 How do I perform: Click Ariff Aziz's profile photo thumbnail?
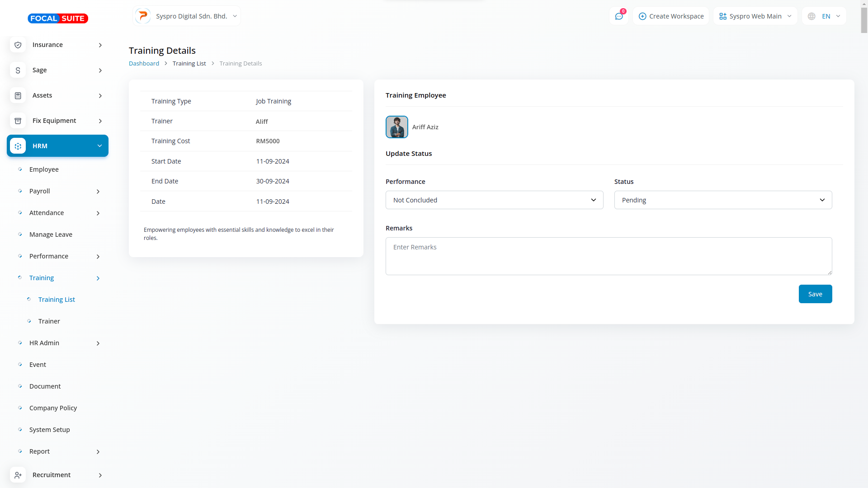click(397, 127)
